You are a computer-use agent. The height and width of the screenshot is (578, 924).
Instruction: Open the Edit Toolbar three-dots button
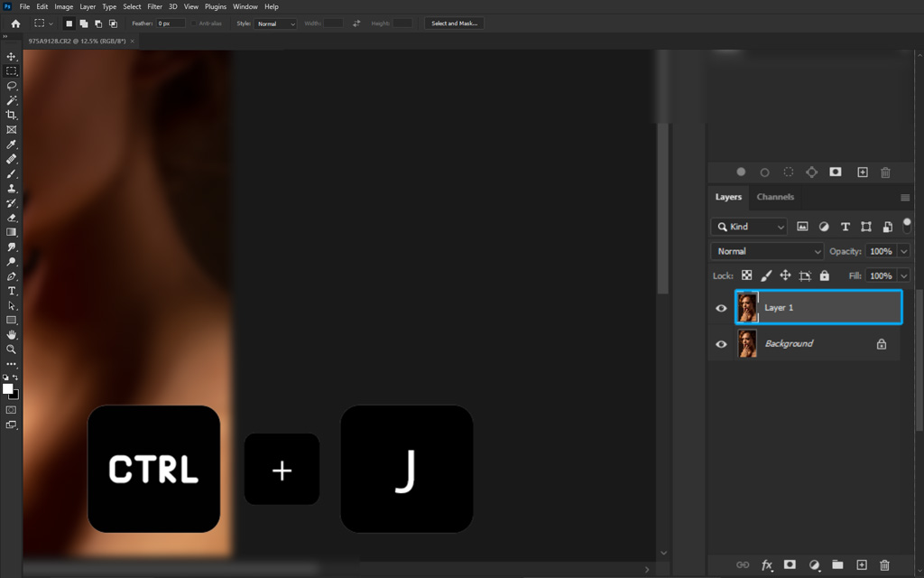pos(11,364)
